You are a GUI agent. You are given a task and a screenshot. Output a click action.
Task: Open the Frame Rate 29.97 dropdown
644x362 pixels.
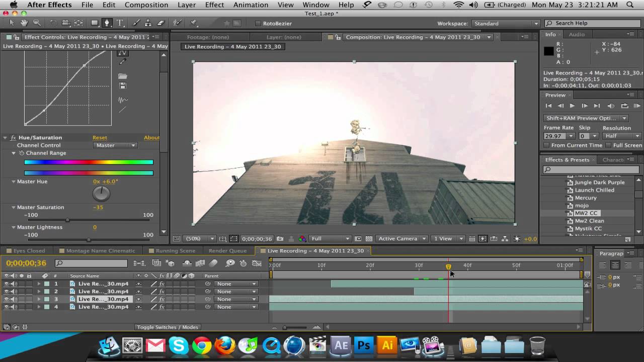pos(559,136)
